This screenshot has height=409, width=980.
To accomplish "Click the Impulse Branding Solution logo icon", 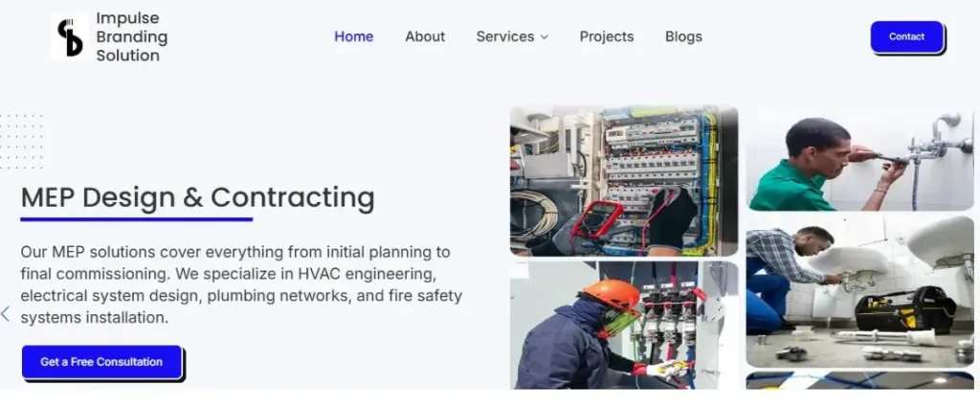I will [x=70, y=37].
